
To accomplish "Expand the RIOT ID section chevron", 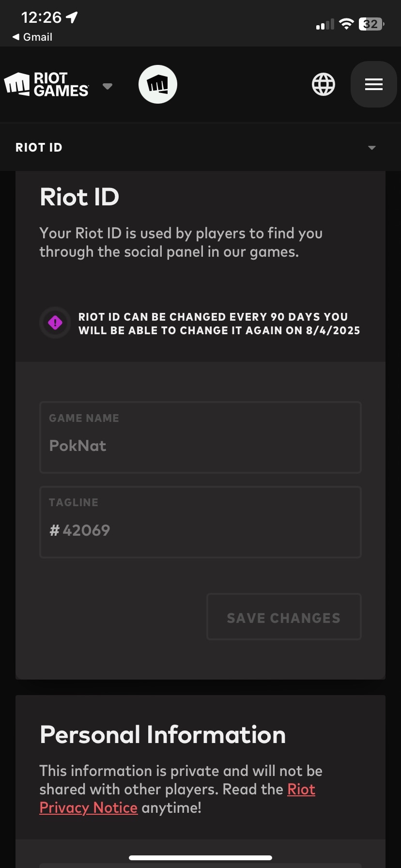I will (x=372, y=148).
